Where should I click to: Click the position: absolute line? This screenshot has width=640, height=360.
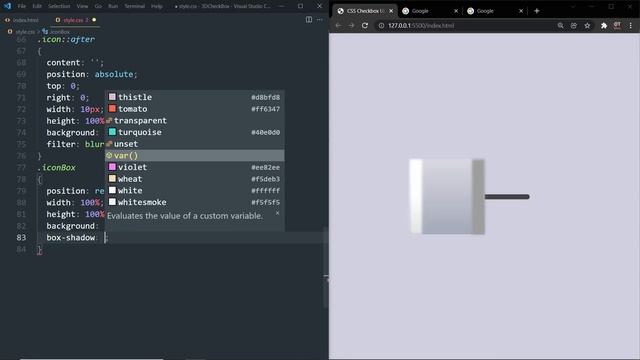pos(92,74)
